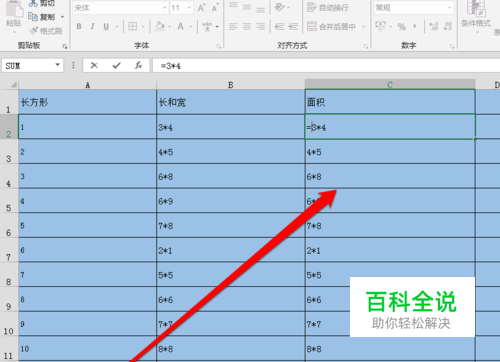Center cell text horizontally

coord(247,26)
